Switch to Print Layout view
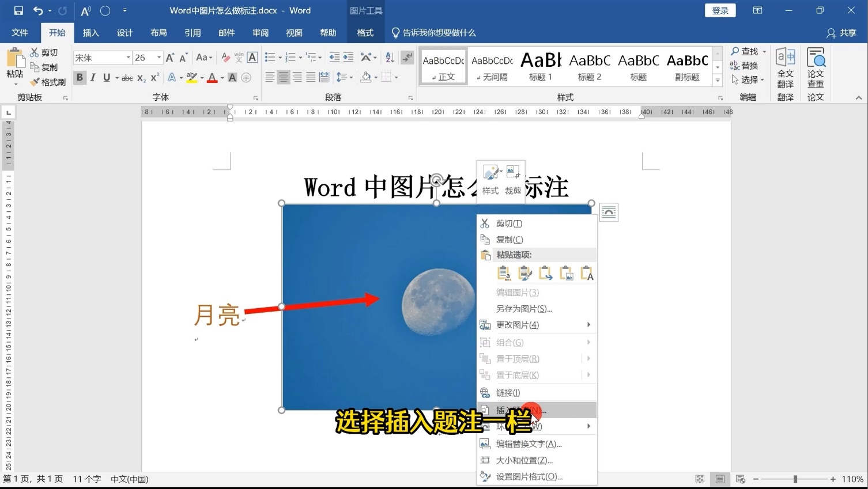Image resolution: width=868 pixels, height=489 pixels. 720,479
